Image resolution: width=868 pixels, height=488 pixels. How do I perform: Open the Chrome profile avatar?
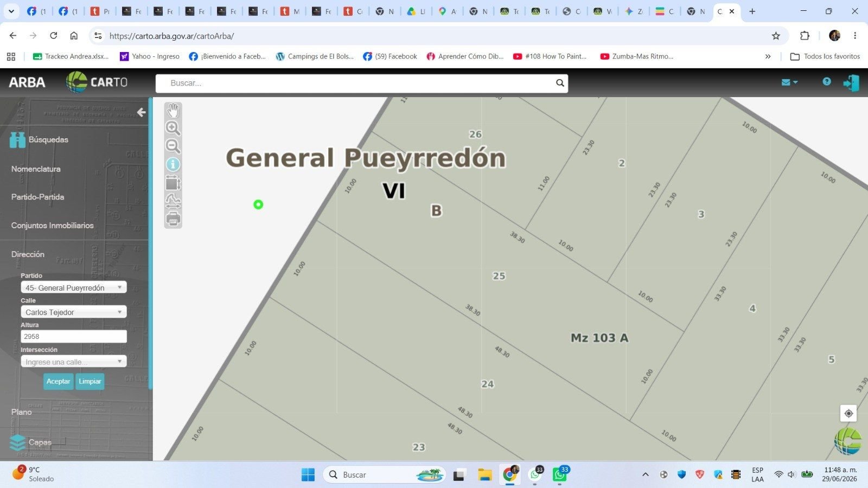pos(834,36)
